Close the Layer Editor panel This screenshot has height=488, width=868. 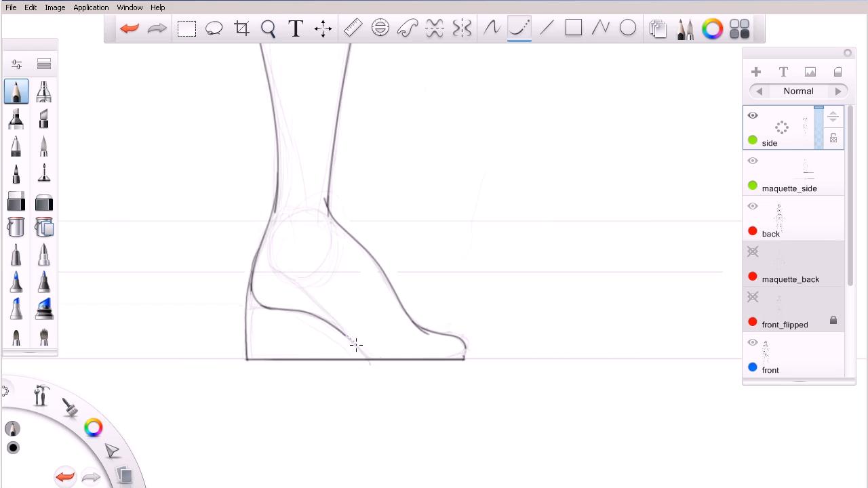tap(848, 53)
